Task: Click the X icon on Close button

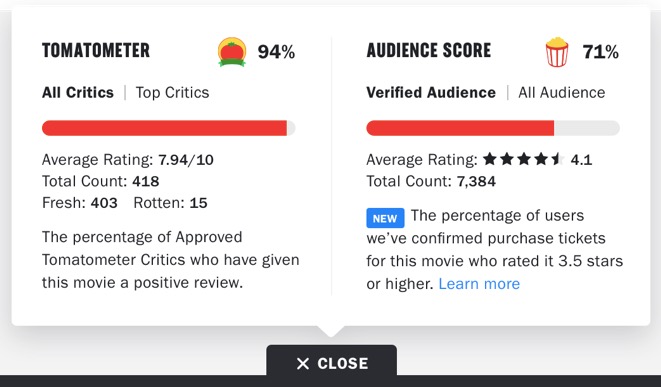Action: pos(303,363)
